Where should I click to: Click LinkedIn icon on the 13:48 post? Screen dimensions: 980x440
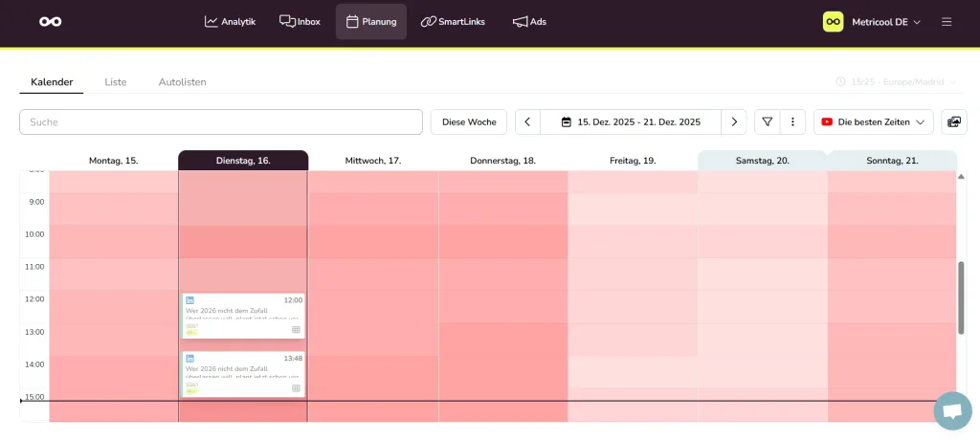point(190,358)
